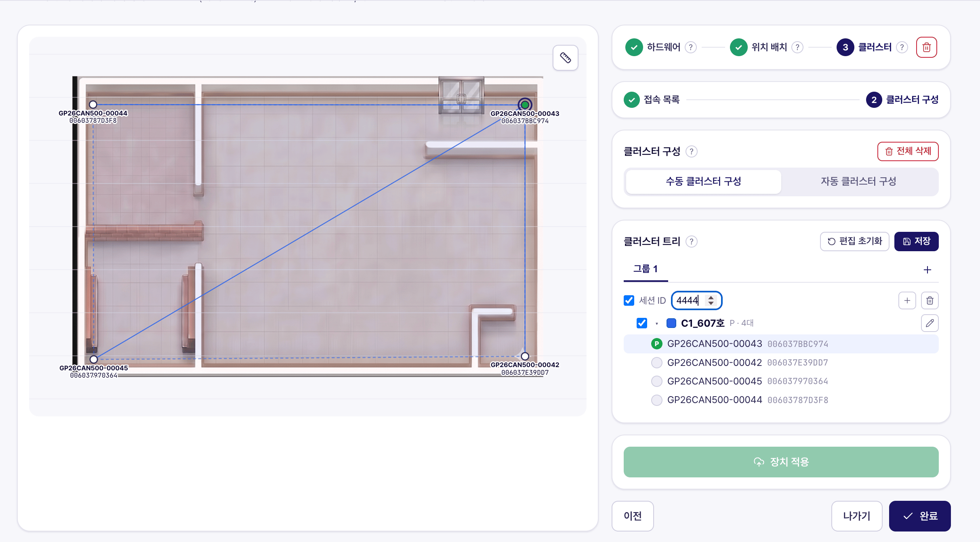Click 나가기 exit button

click(856, 516)
